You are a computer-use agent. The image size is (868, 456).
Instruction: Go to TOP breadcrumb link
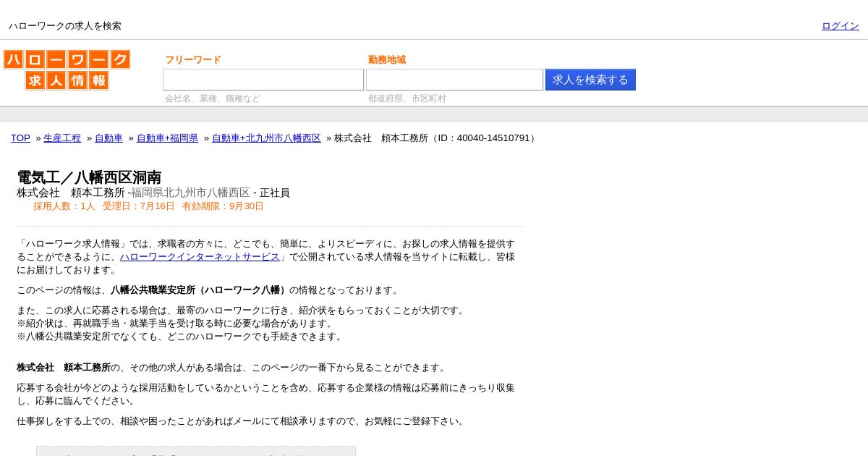tap(20, 138)
